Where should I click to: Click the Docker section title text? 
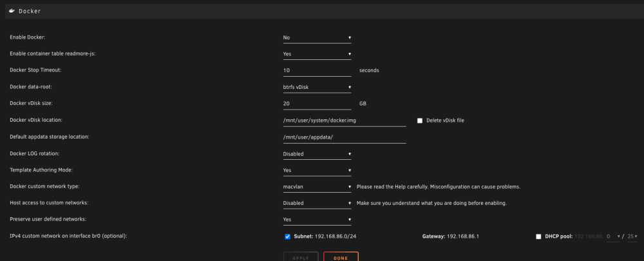[30, 11]
